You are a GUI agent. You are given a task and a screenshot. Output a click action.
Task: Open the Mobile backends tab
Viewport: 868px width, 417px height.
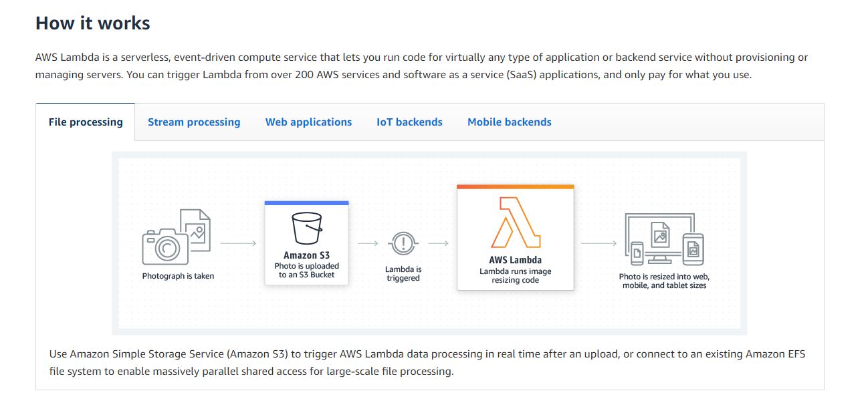(x=509, y=122)
